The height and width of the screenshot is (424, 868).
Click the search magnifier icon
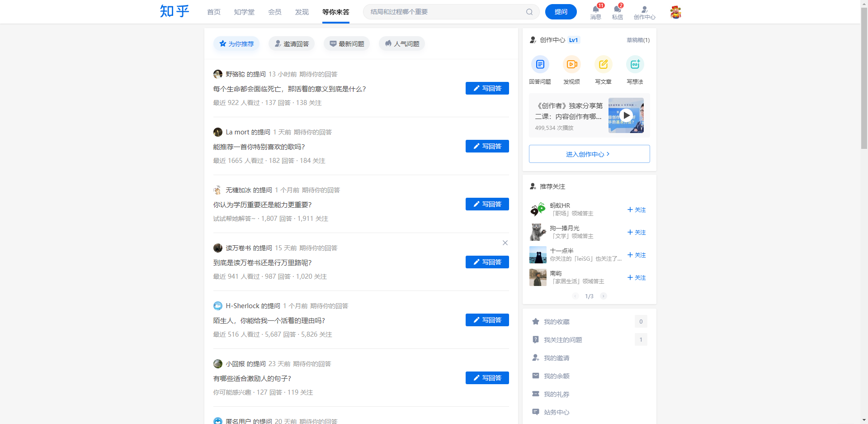(529, 12)
